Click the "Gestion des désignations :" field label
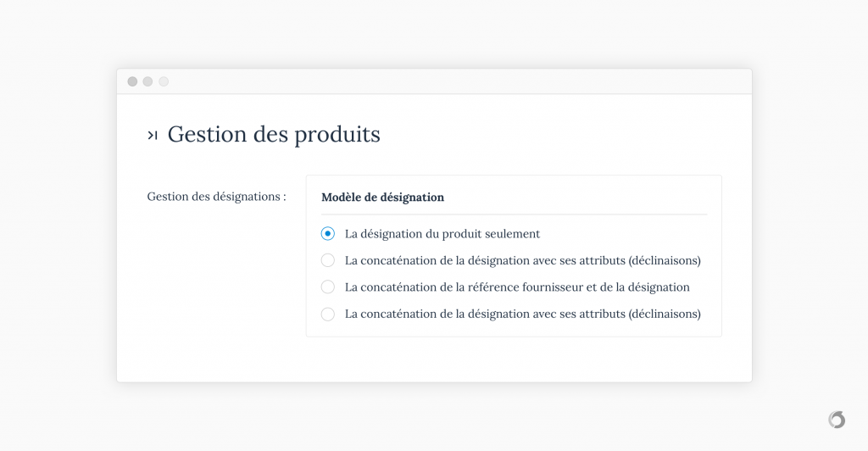 coord(216,197)
